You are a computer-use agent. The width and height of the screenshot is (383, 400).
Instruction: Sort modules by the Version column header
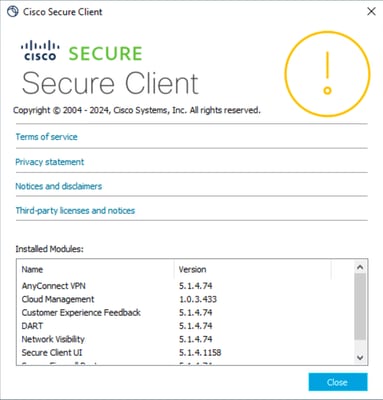(x=253, y=269)
